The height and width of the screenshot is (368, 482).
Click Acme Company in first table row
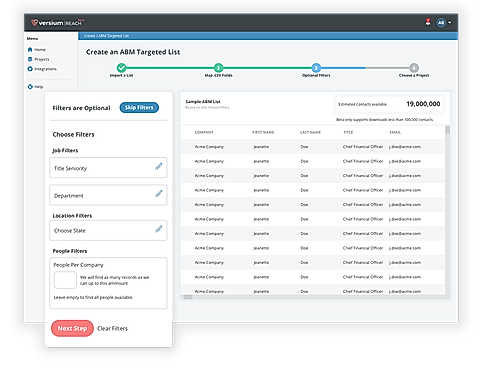point(209,147)
